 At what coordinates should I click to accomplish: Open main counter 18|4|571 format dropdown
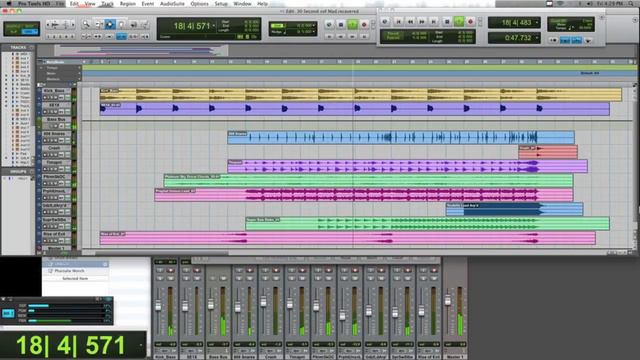[213, 26]
